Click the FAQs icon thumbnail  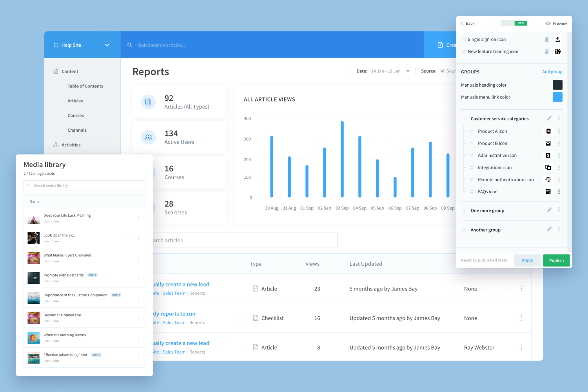548,192
